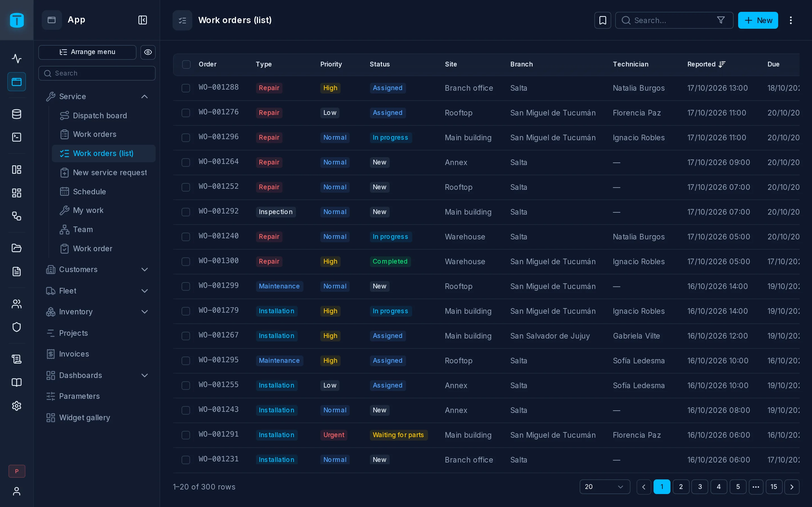This screenshot has width=812, height=507.
Task: Open the settings gear in left rail
Action: pyautogui.click(x=16, y=406)
